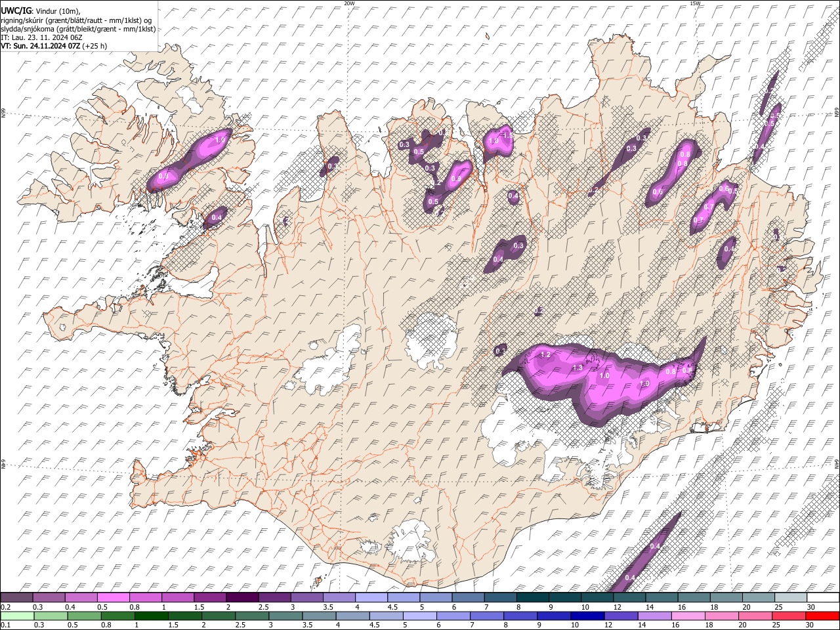Click the 'rigning/skúrir' legend description line
840x630 pixels.
coord(76,20)
